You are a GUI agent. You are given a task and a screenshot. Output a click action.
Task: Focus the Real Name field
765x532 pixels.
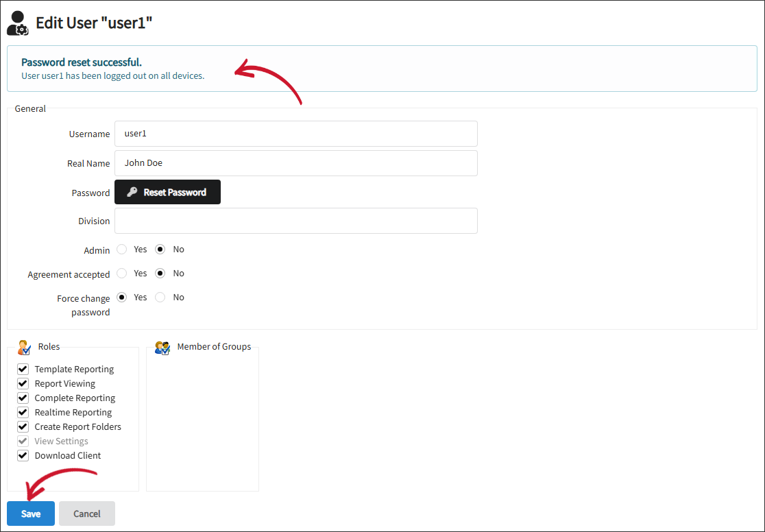[x=295, y=163]
